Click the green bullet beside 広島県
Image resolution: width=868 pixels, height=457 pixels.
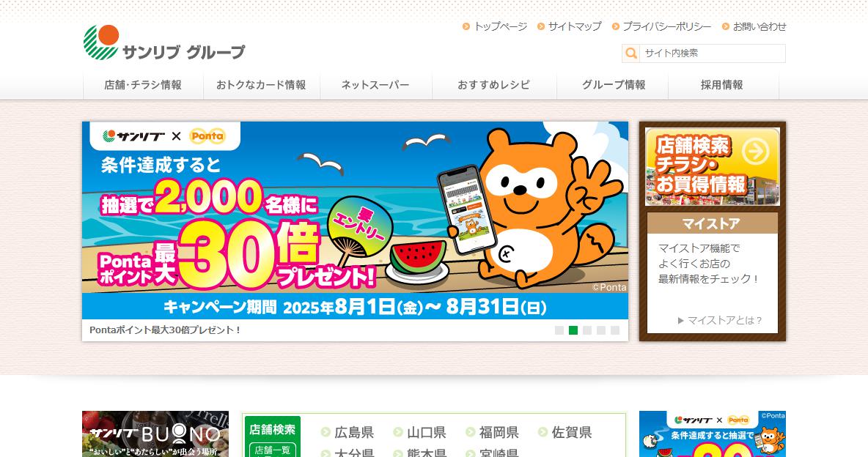(x=325, y=432)
